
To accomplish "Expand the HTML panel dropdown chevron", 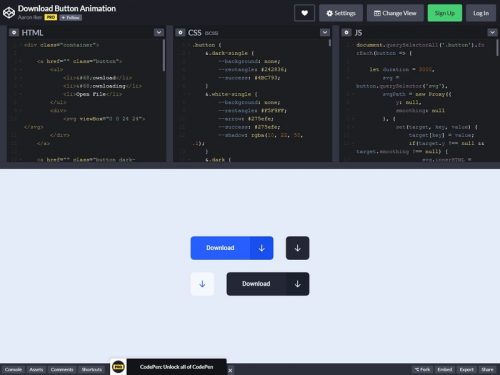I will tap(159, 32).
